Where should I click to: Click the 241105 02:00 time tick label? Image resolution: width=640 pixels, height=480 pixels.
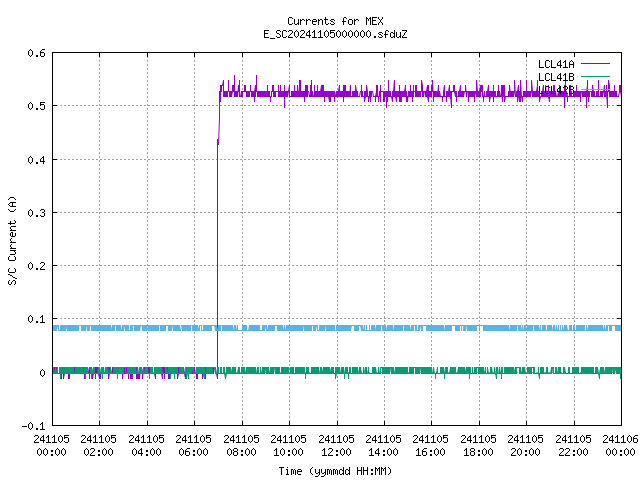click(x=98, y=446)
